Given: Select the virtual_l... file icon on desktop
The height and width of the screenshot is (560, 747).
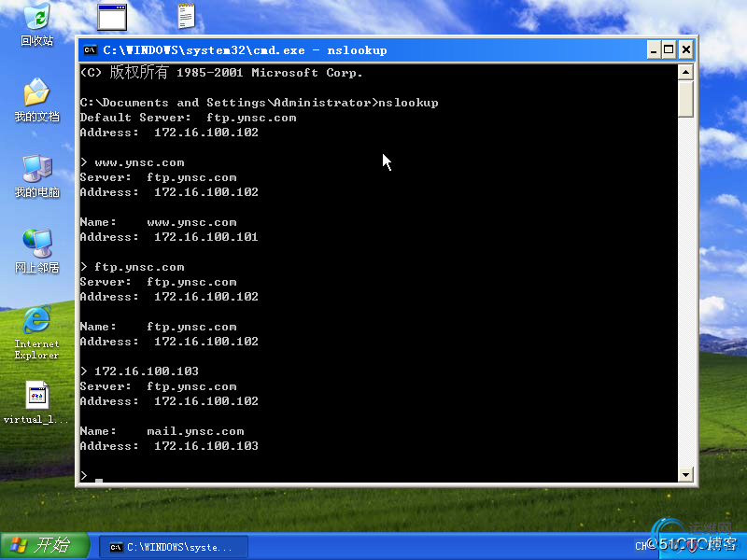Looking at the screenshot, I should pos(36,402).
